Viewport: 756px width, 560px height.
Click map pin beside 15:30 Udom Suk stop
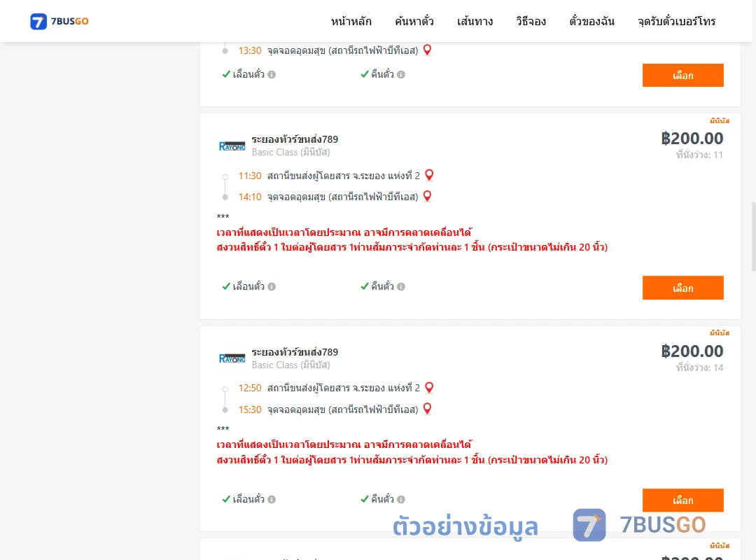(427, 409)
